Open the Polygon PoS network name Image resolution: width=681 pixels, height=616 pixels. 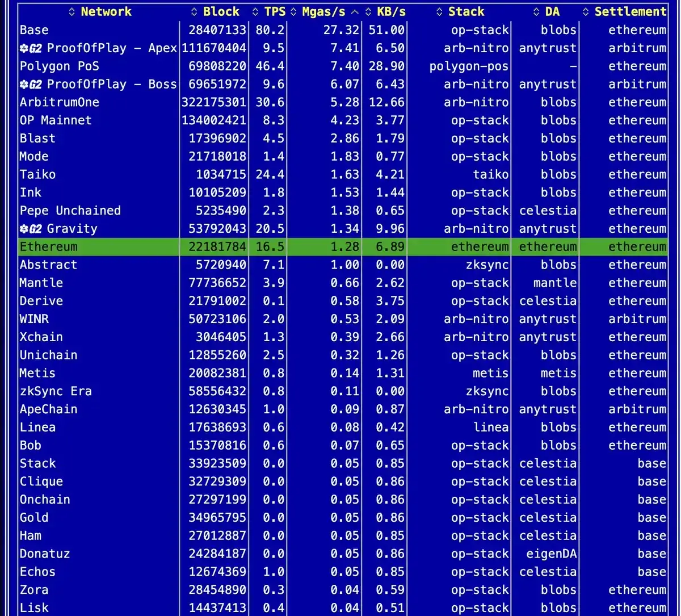pyautogui.click(x=59, y=66)
